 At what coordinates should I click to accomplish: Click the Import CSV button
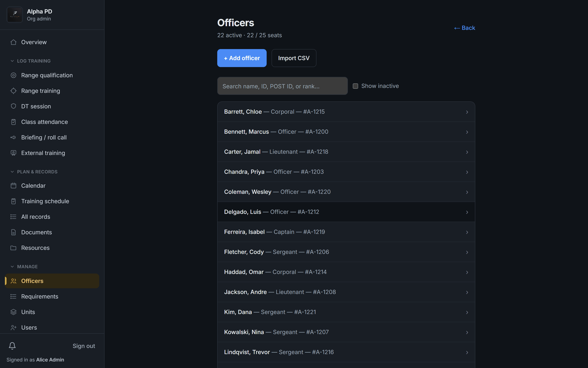294,58
